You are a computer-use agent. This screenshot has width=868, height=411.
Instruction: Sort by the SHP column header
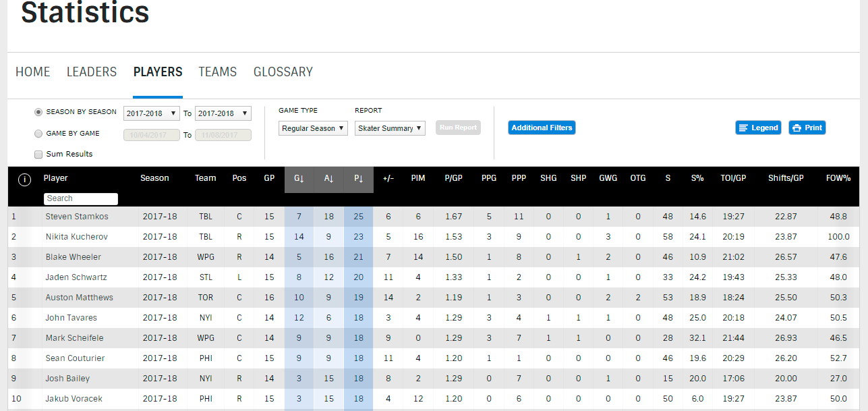578,178
